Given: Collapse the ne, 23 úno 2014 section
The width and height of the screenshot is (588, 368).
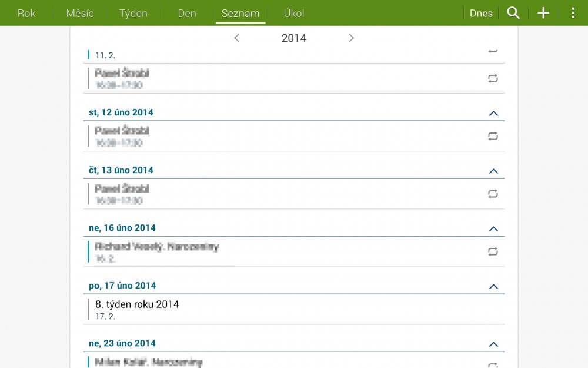Looking at the screenshot, I should [x=493, y=344].
